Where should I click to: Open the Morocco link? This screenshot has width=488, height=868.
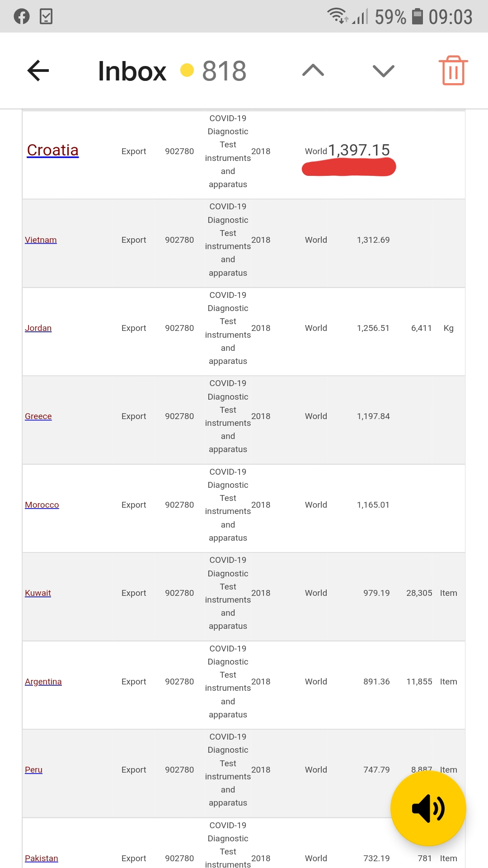(x=42, y=505)
